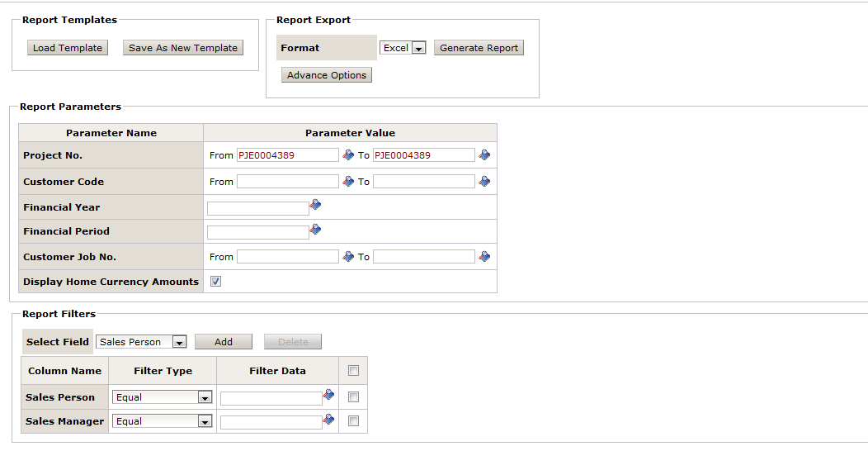Open lookup for Project No. From field
Viewport: 868px width, 451px height.
(348, 155)
